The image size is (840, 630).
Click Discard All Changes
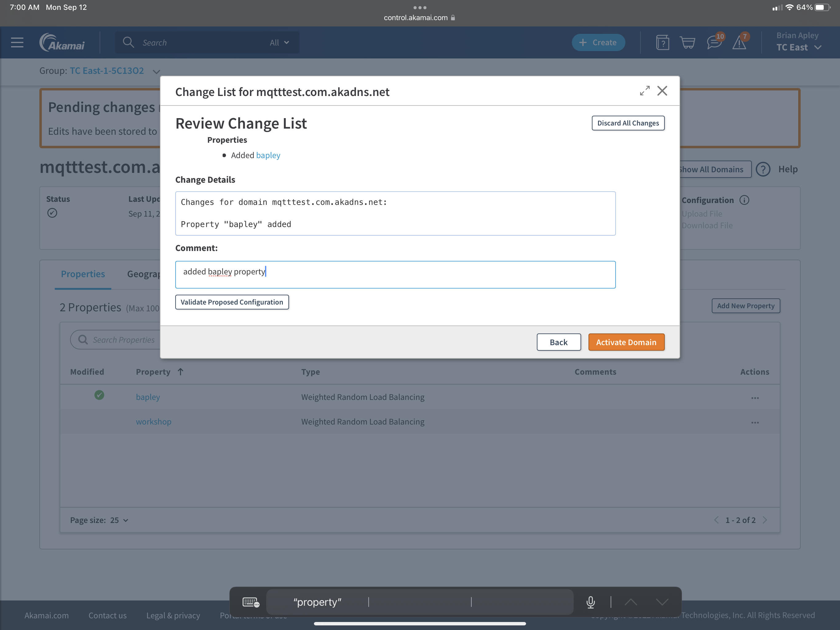coord(628,123)
